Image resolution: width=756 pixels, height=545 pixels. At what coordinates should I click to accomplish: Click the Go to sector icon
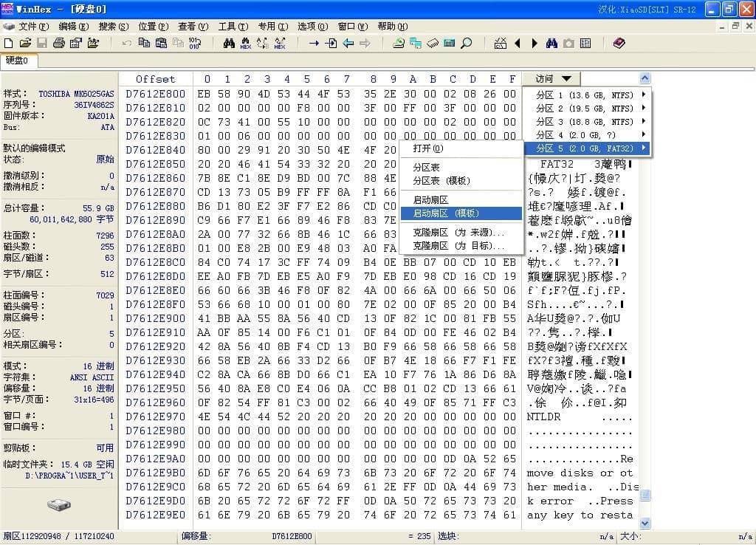331,44
